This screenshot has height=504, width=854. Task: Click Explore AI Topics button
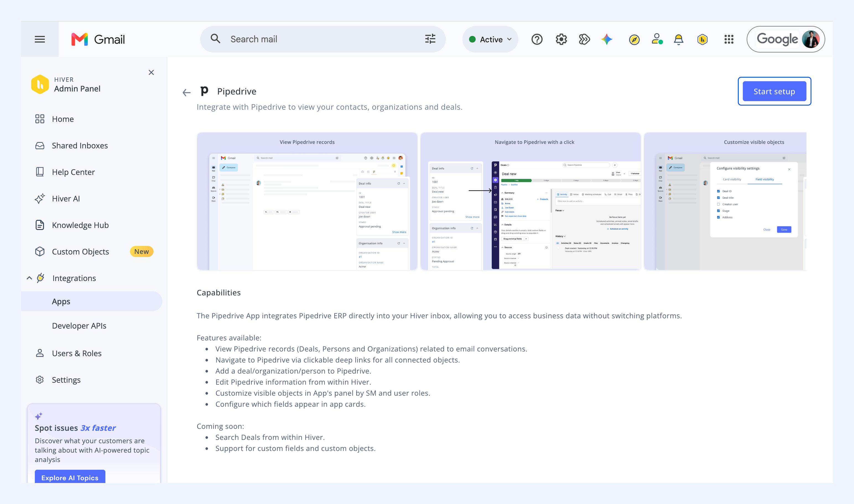pos(70,477)
